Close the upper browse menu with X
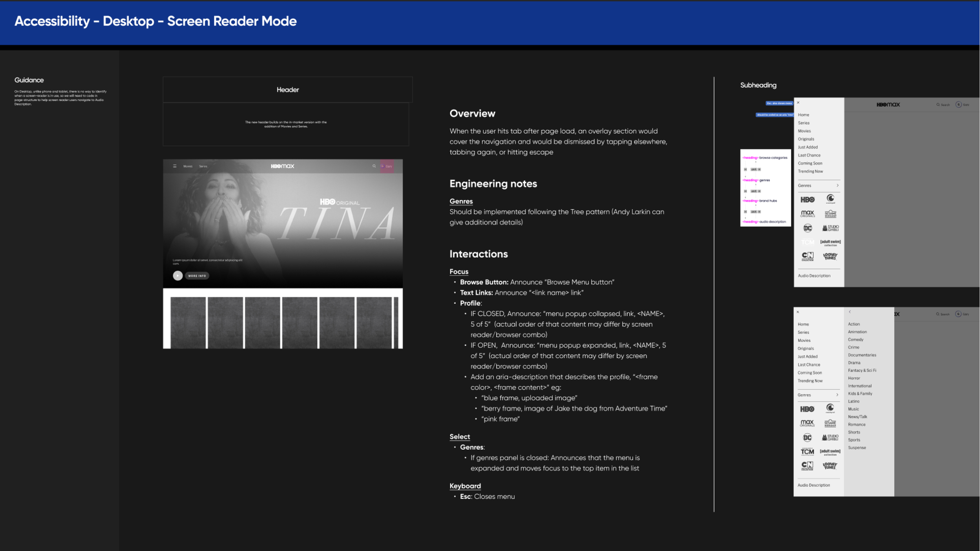This screenshot has width=980, height=551. click(798, 103)
